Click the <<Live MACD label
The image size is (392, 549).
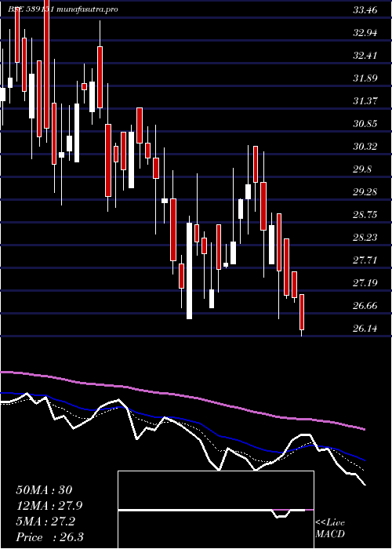pyautogui.click(x=330, y=529)
